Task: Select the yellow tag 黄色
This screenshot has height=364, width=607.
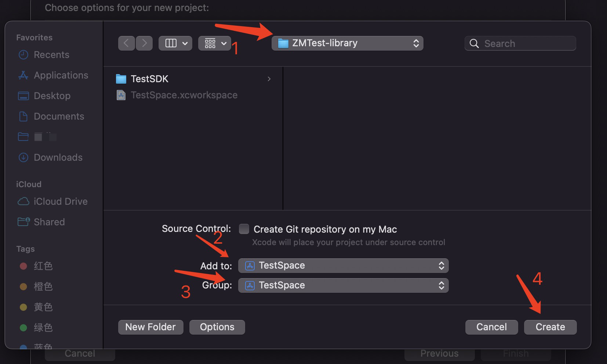Action: [43, 307]
